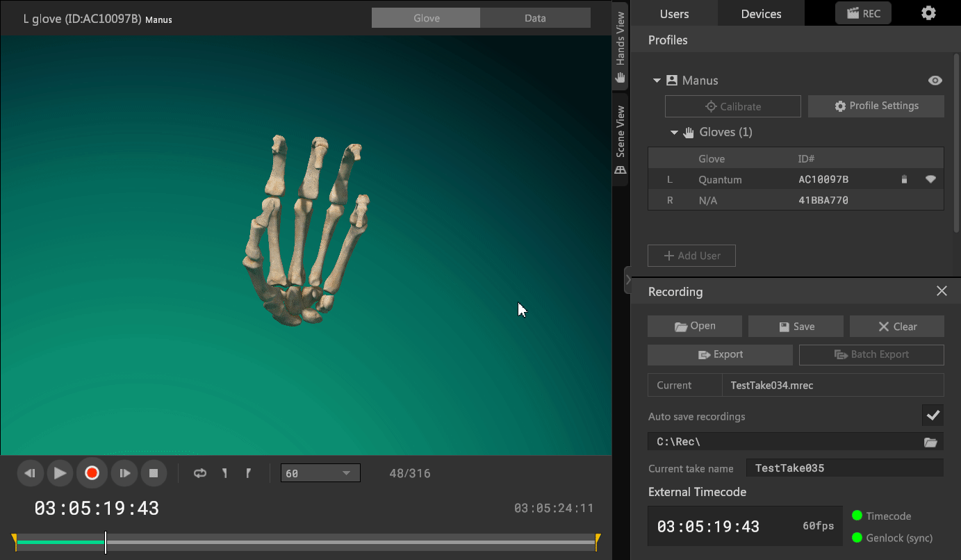This screenshot has height=560, width=961.
Task: Collapse the Gloves (1) section
Action: coord(674,133)
